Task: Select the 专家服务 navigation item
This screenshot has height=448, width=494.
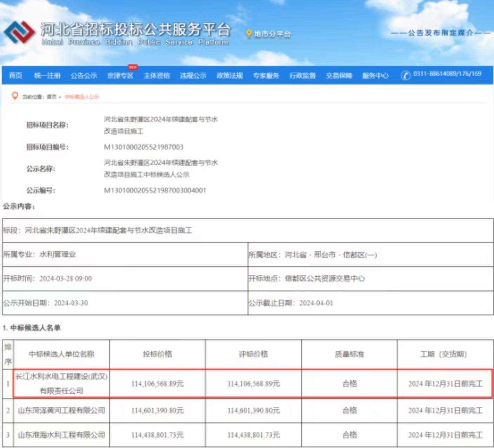Action: tap(266, 75)
